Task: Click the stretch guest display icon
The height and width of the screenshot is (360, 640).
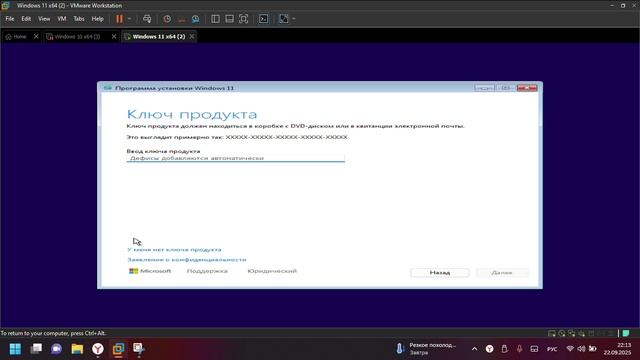Action: tap(284, 19)
